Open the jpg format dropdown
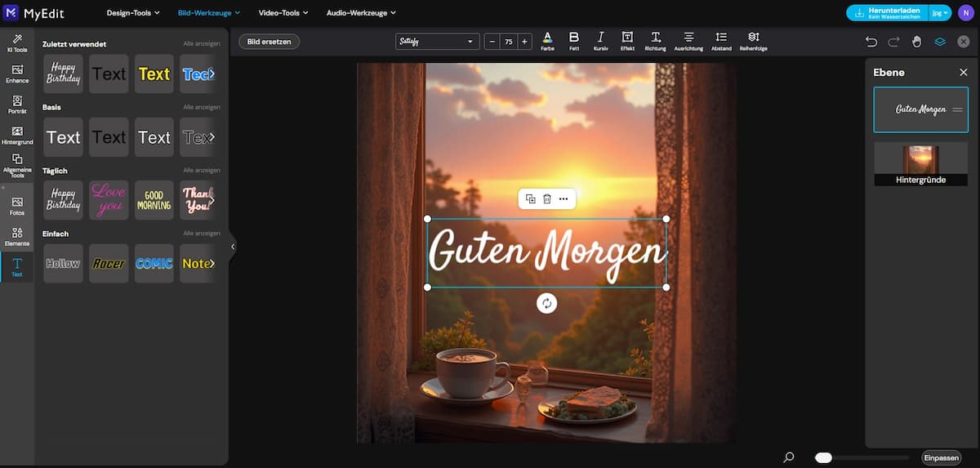 (941, 12)
